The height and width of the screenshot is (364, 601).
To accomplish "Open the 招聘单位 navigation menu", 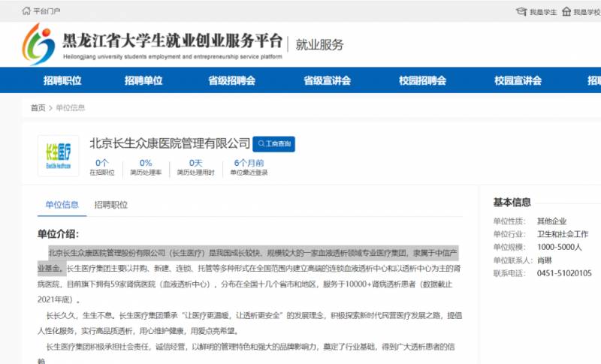I will click(x=143, y=80).
